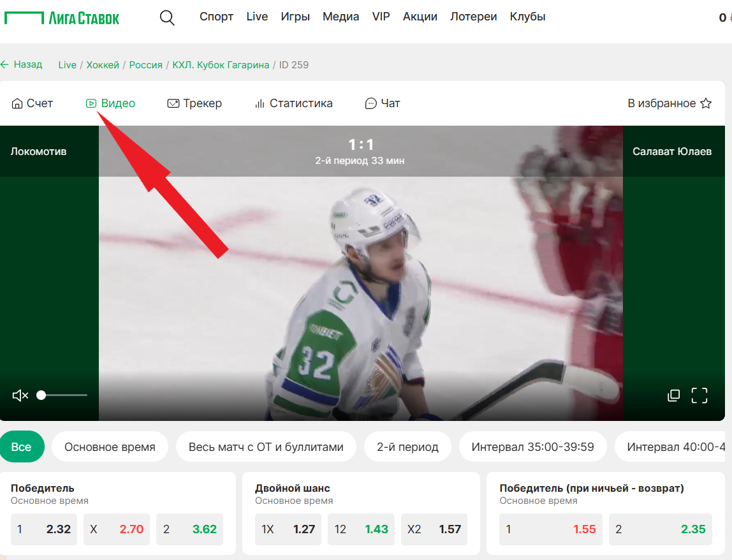The width and height of the screenshot is (732, 560).
Task: Bet on draw X at 2.70
Action: pyautogui.click(x=117, y=529)
